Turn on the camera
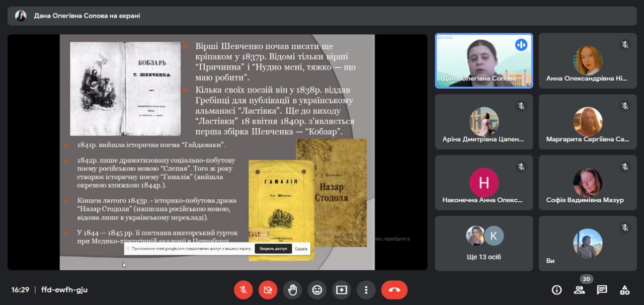 [x=268, y=290]
